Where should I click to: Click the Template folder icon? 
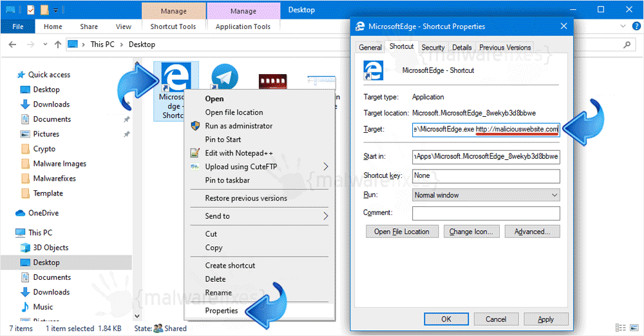(x=26, y=193)
